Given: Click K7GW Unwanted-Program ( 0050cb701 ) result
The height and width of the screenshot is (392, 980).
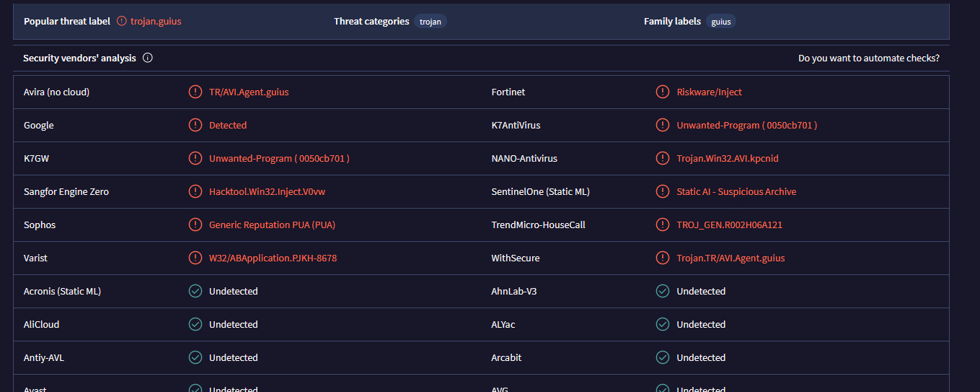Looking at the screenshot, I should [x=279, y=158].
